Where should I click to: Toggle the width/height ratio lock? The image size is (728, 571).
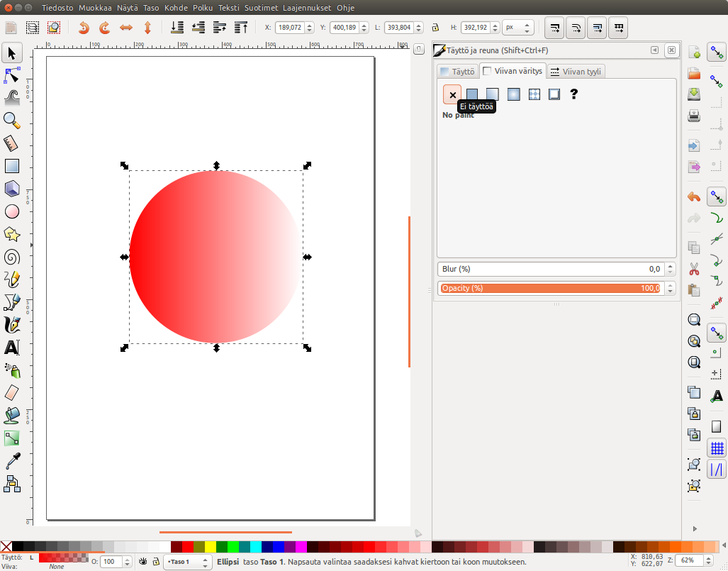(436, 28)
